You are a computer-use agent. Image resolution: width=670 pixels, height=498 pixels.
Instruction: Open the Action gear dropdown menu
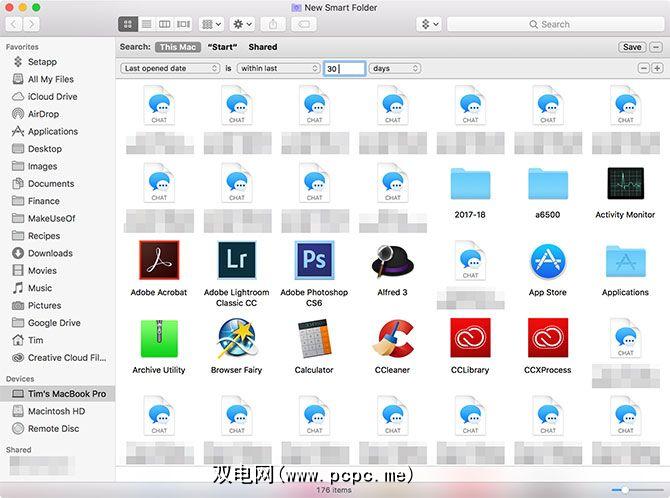coord(242,24)
